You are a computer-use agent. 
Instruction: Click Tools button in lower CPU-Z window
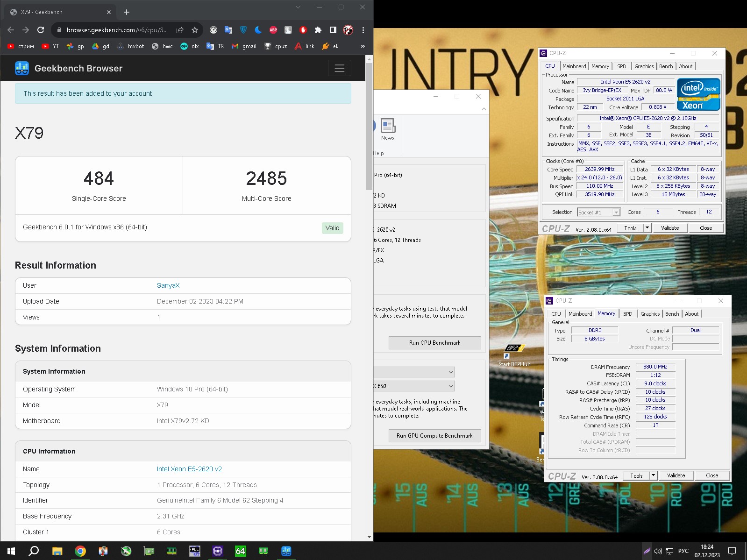point(636,476)
